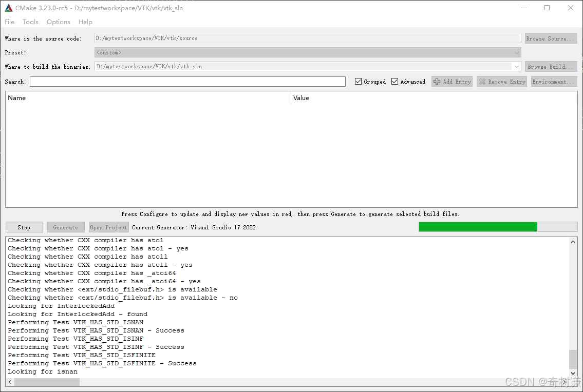This screenshot has width=583, height=392.
Task: Open the Help menu
Action: point(85,22)
